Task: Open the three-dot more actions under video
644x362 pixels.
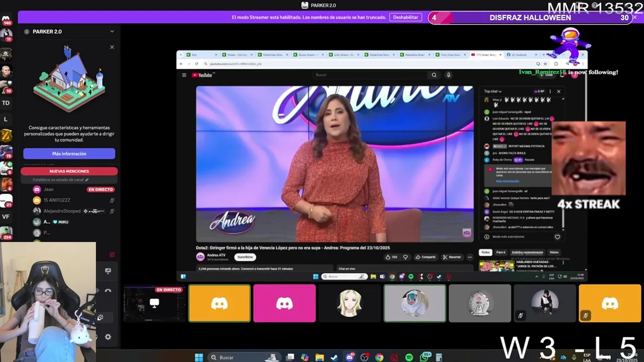Action: [469, 257]
